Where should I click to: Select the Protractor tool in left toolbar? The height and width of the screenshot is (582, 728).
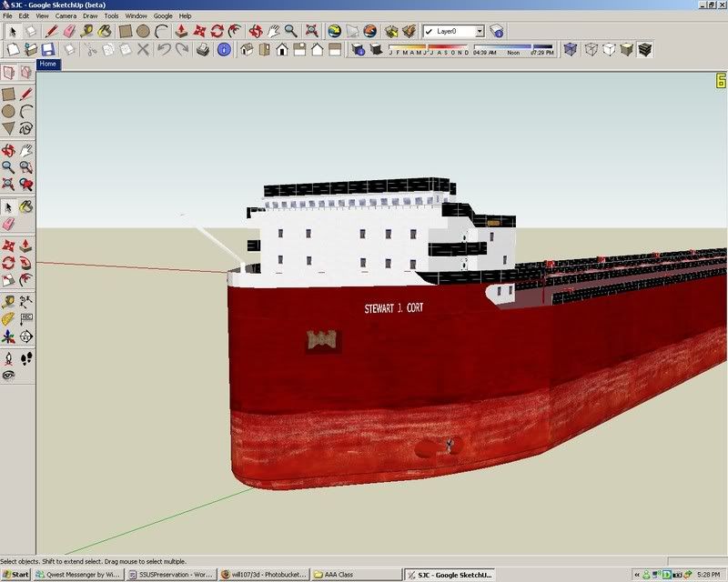click(8, 319)
